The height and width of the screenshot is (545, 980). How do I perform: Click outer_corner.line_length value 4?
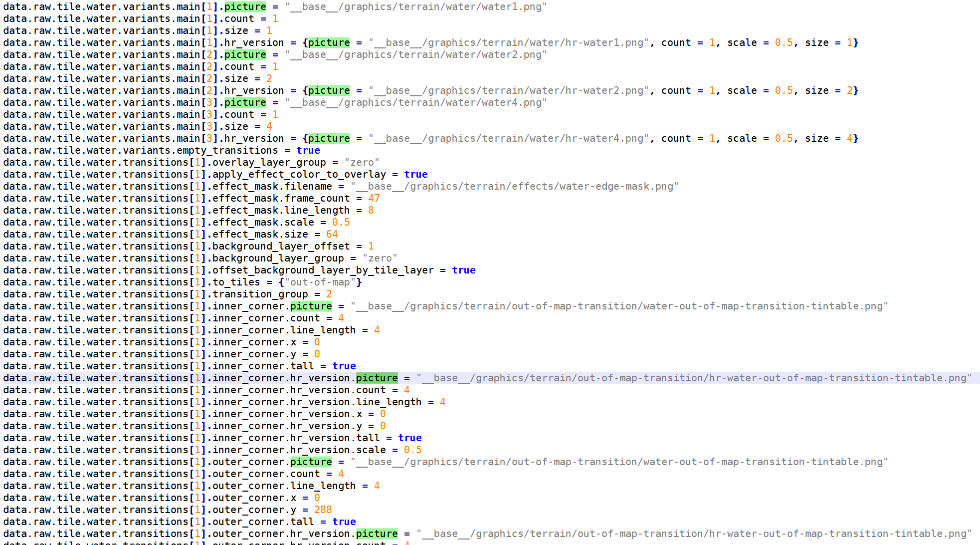click(x=377, y=486)
